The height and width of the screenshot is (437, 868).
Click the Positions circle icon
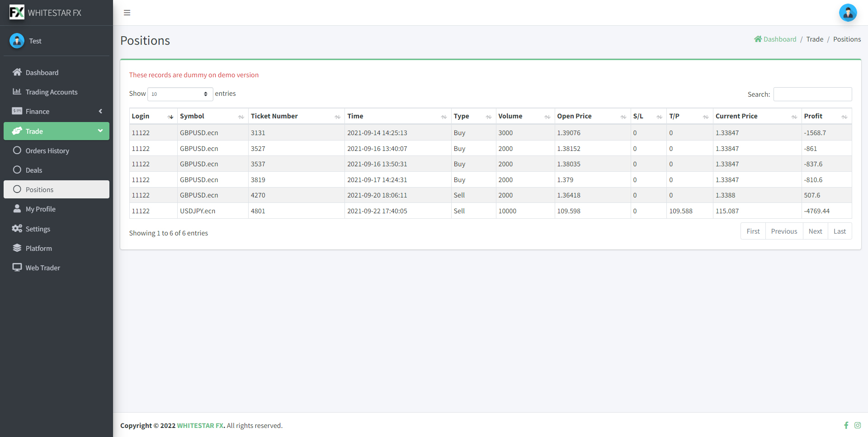point(17,189)
